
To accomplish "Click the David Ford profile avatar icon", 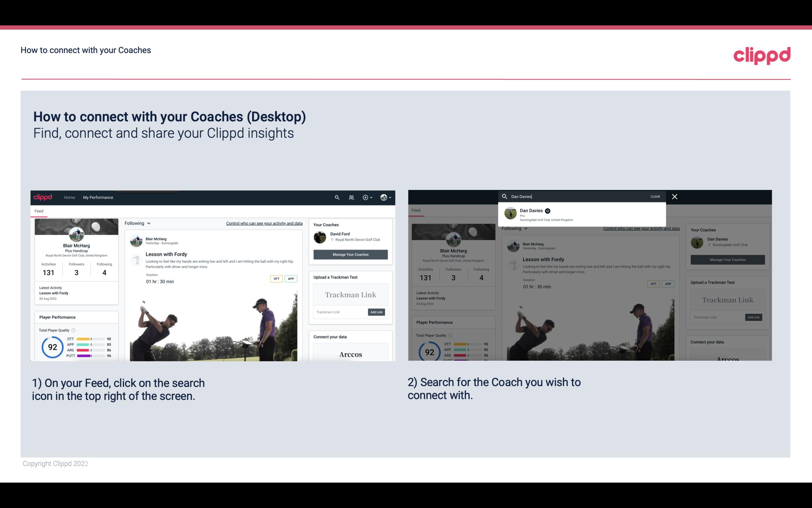I will pyautogui.click(x=320, y=237).
